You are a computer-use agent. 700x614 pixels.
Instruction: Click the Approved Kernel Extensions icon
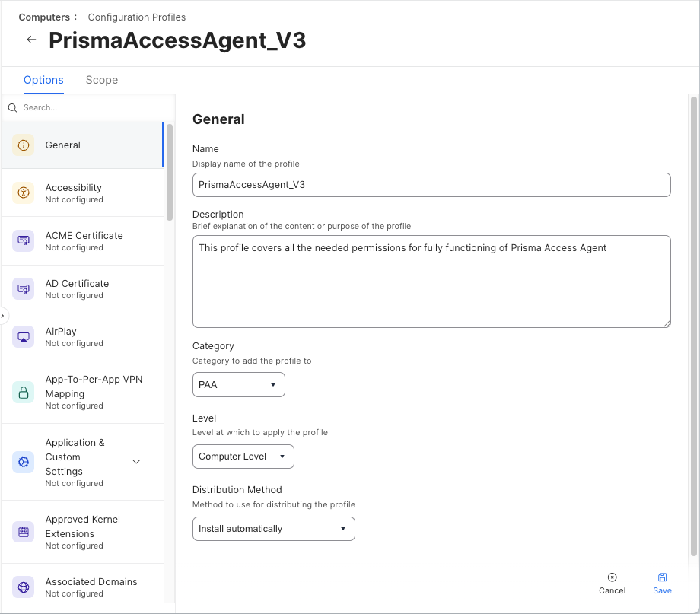click(x=24, y=532)
